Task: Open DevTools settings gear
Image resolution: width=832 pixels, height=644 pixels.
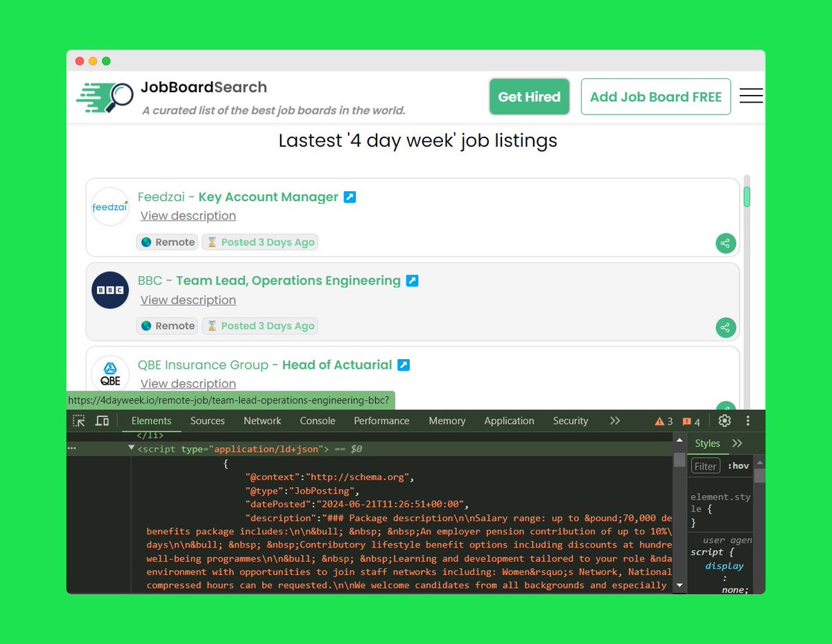Action: pyautogui.click(x=725, y=421)
